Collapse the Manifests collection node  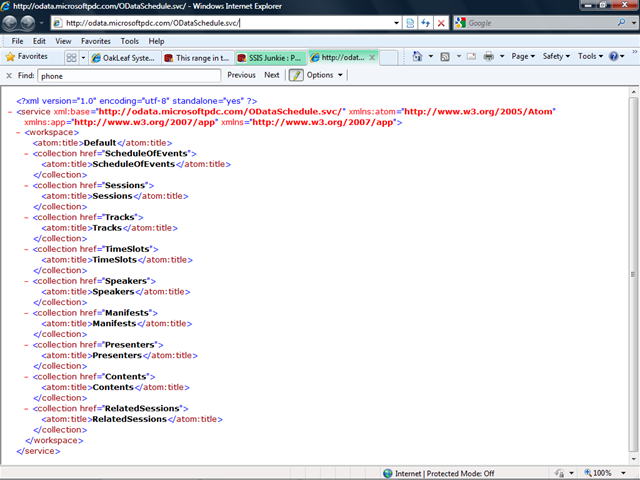click(x=27, y=313)
